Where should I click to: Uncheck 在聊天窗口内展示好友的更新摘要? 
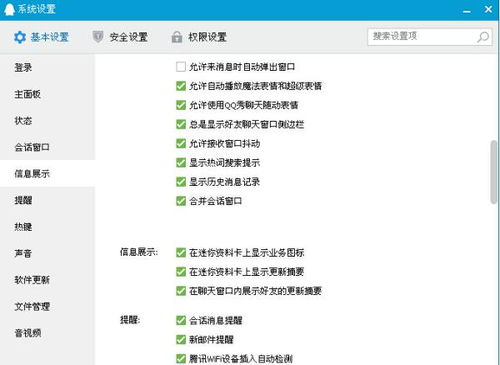pos(181,291)
